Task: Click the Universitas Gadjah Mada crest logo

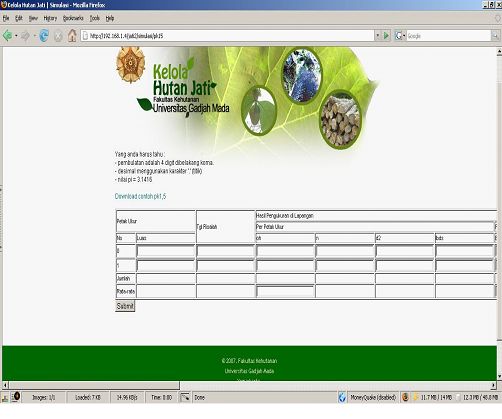Action: pos(130,64)
